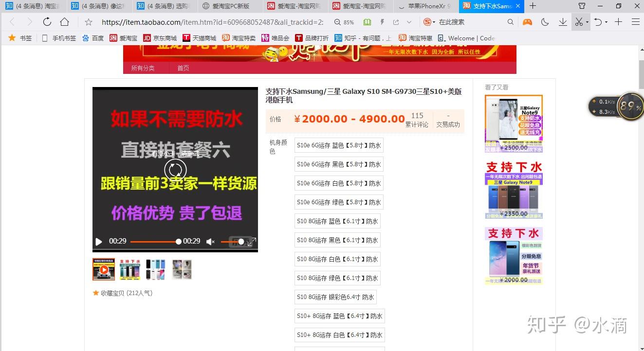The width and height of the screenshot is (644, 351).
Task: Click the browser back arrow
Action: (x=12, y=22)
